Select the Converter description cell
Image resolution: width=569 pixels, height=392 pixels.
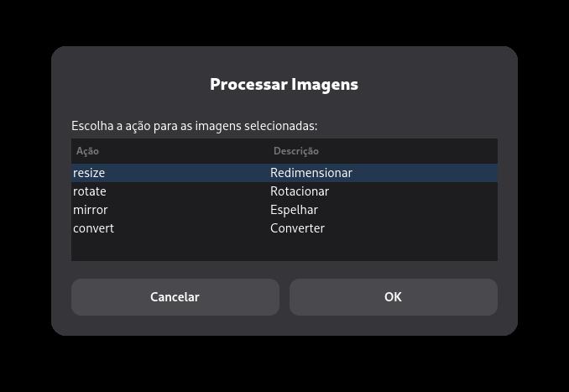(x=298, y=228)
